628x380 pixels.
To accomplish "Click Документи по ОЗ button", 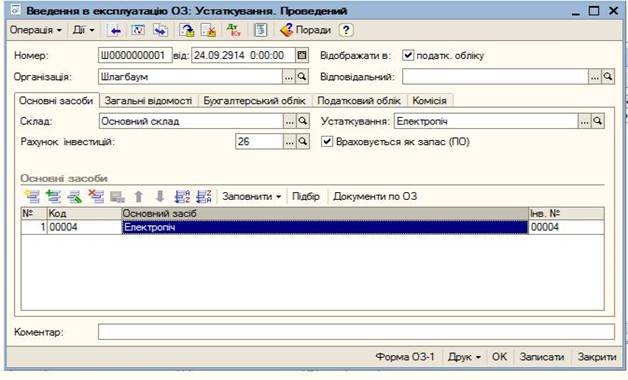I will coord(375,197).
